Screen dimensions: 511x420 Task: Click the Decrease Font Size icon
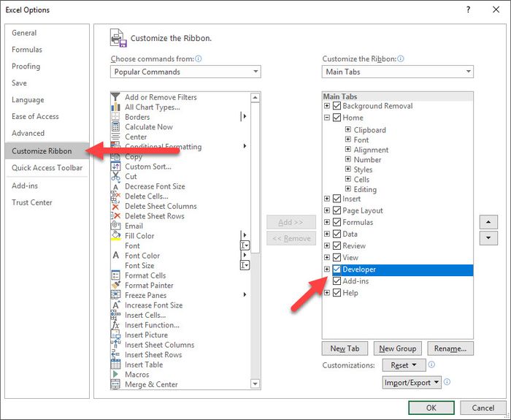(x=115, y=186)
